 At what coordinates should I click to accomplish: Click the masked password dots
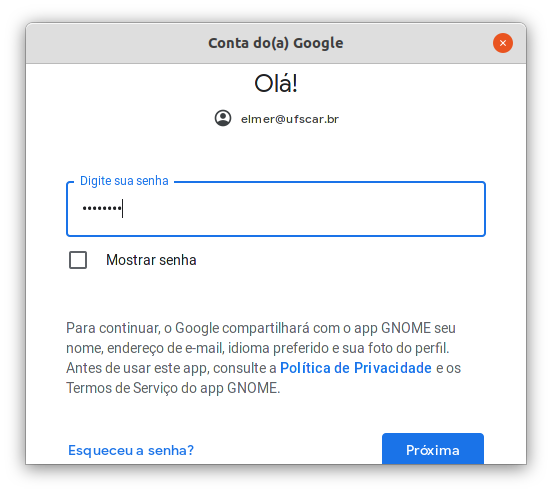click(102, 208)
